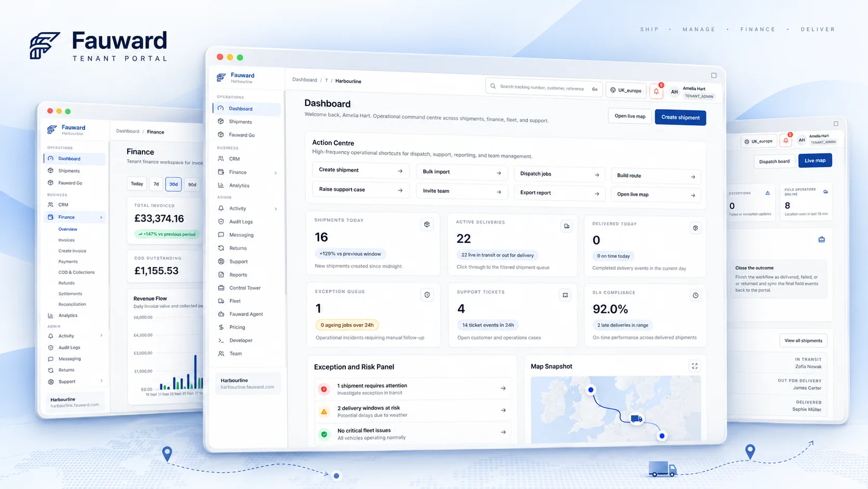Click the bell icon in the right background window
The image size is (868, 489).
(786, 140)
